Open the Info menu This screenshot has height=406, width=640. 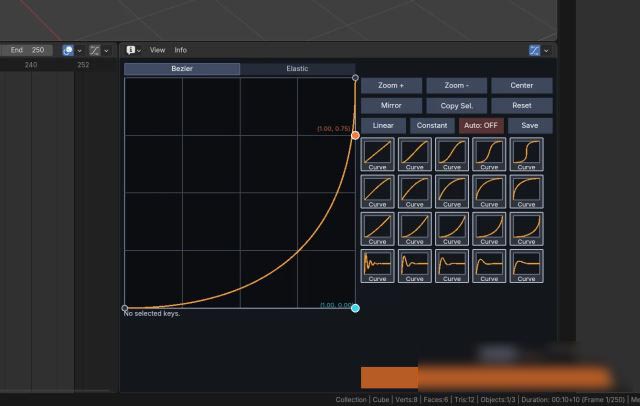[180, 50]
